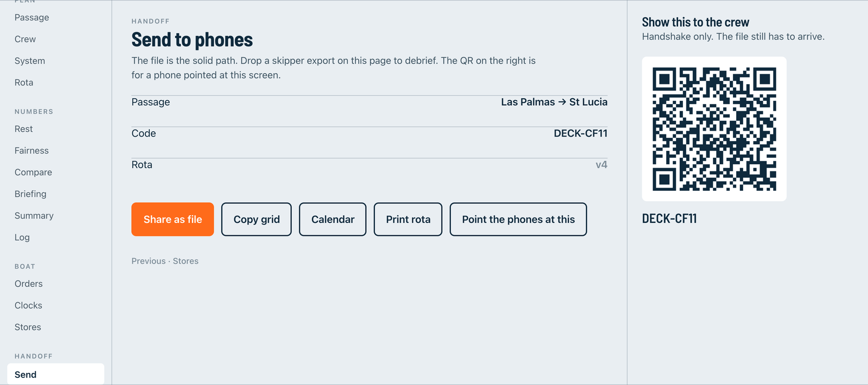Click the DECK-CF11 label under the QR code
Screen dimensions: 868x385
669,219
